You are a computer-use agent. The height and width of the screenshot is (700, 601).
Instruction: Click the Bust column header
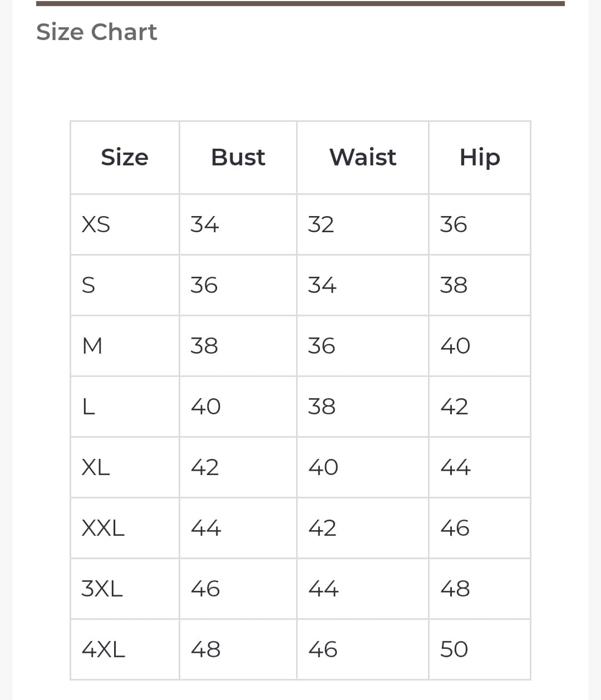pos(238,158)
